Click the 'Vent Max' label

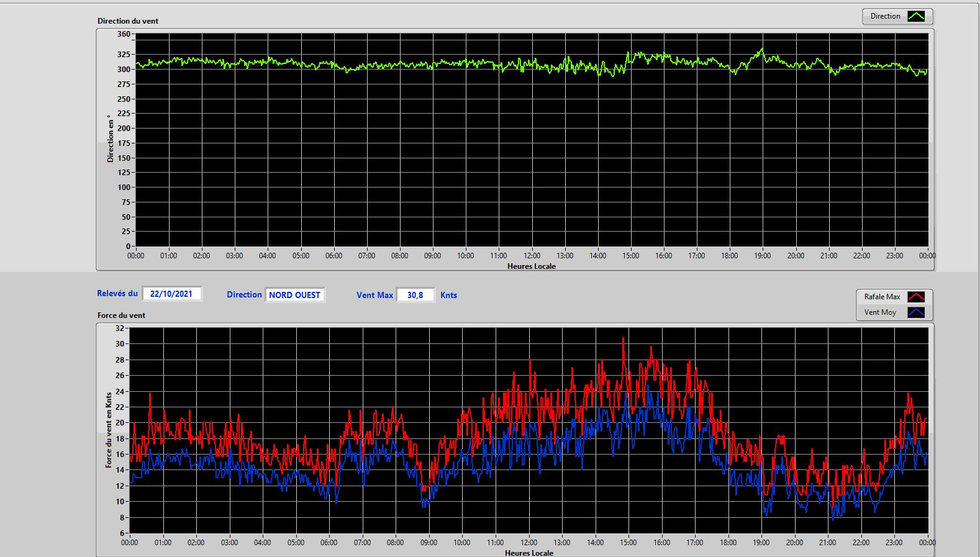click(374, 296)
